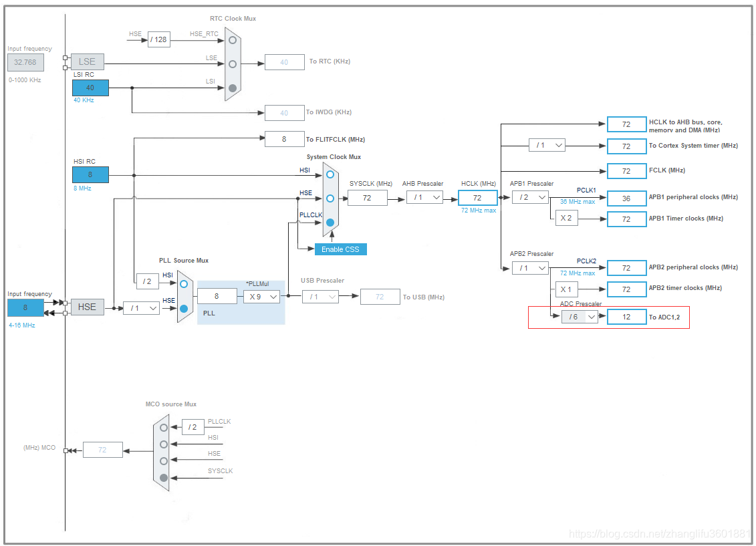Open the APB1 Prescaler /2 dropdown
The width and height of the screenshot is (756, 546).
[530, 197]
